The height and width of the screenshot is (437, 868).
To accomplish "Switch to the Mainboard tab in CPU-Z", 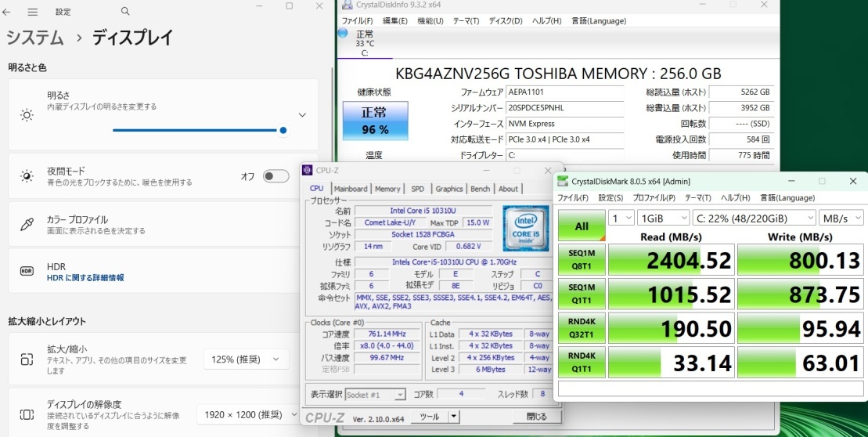I will click(351, 189).
